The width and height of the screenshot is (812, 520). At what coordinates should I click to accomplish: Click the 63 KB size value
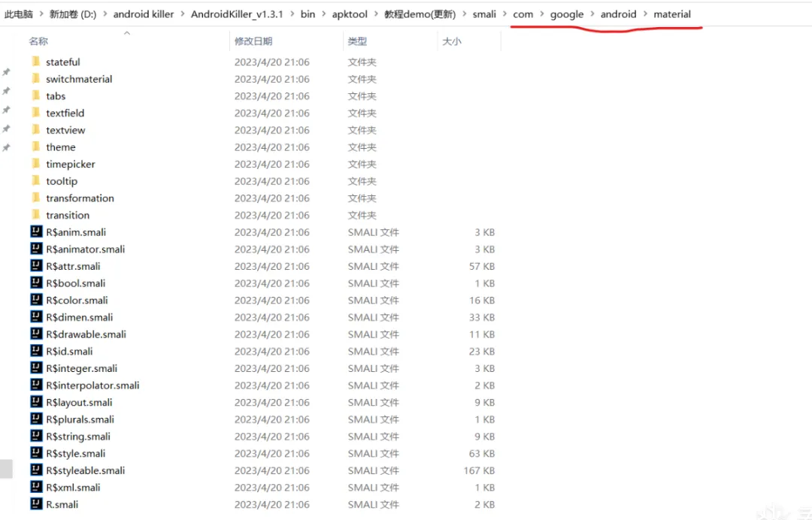point(482,453)
